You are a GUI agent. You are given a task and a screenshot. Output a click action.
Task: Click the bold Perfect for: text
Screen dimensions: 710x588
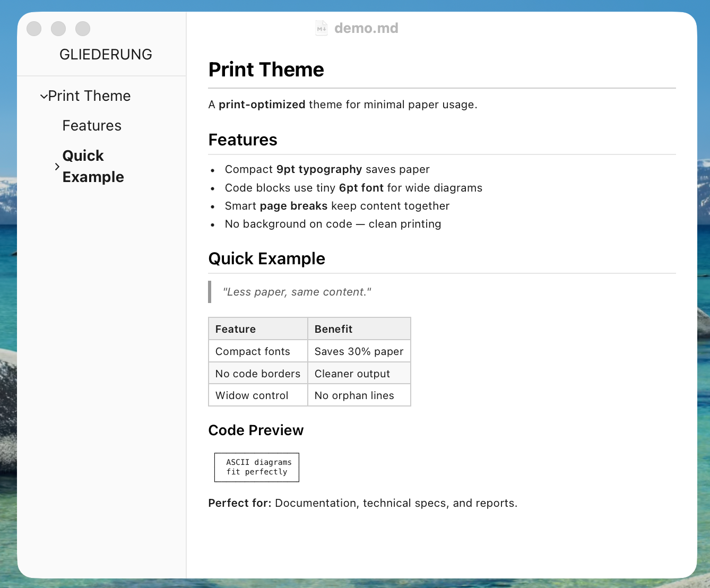pos(239,503)
